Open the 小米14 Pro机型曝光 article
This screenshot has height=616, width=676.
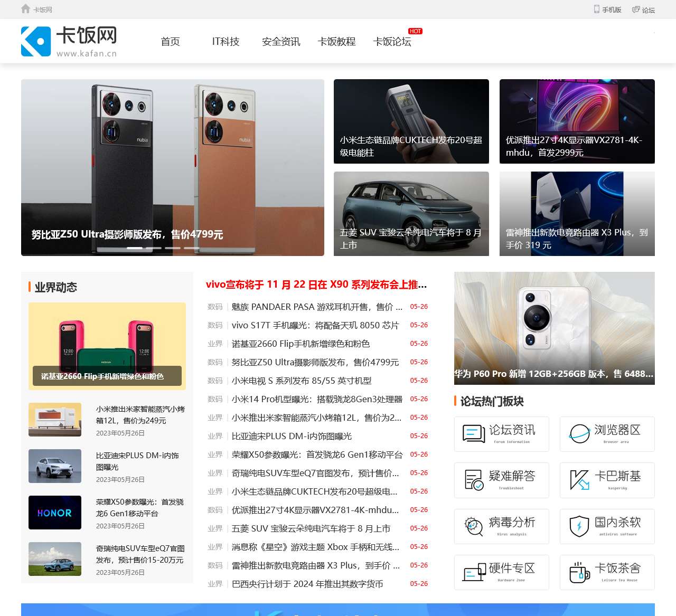point(317,399)
